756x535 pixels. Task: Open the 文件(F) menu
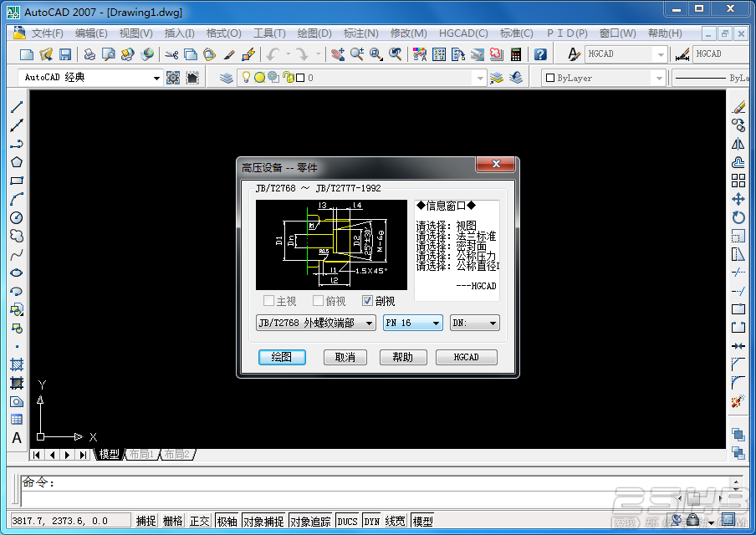pos(47,33)
